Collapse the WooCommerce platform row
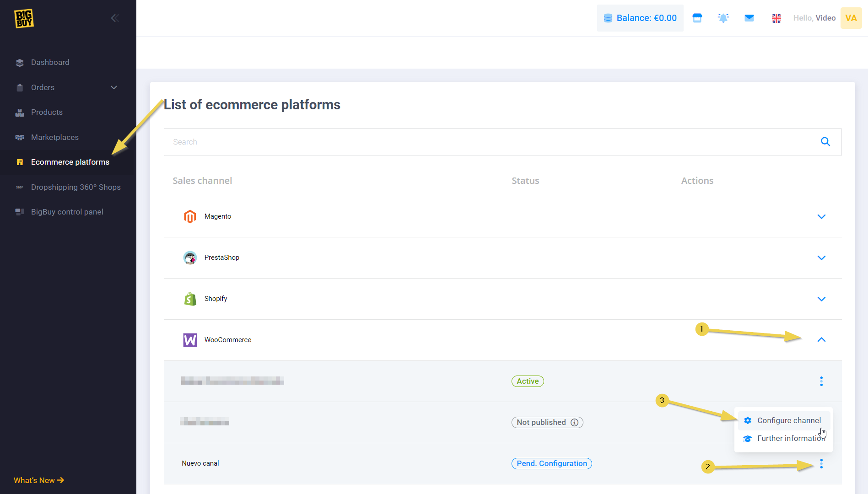The width and height of the screenshot is (868, 494). pyautogui.click(x=821, y=340)
